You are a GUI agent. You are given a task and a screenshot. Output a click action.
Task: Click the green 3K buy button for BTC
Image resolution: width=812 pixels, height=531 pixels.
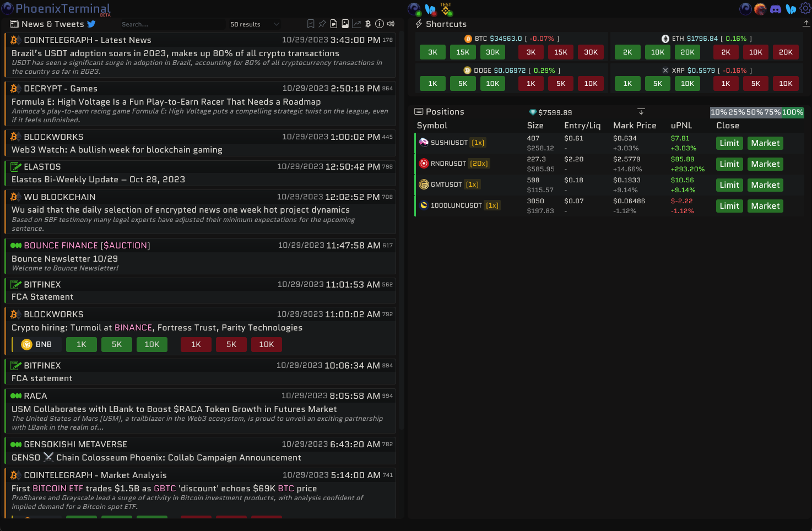point(433,52)
